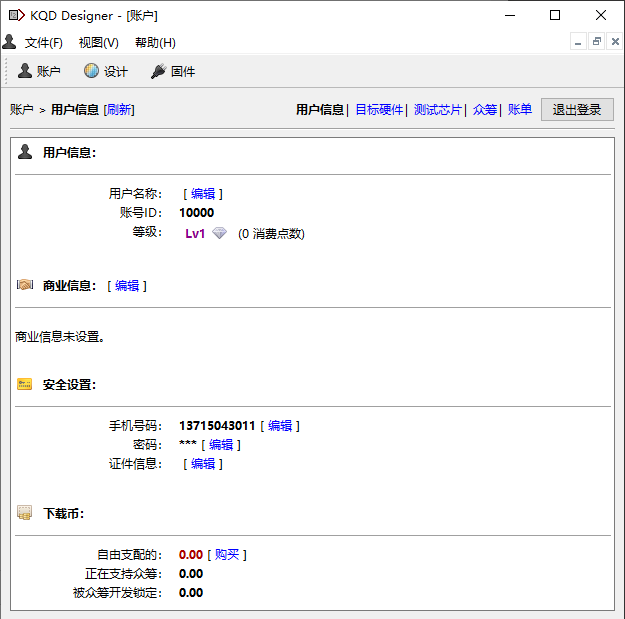Click the toolbar drag handle grip
Screen dimensions: 625x619
click(x=6, y=71)
